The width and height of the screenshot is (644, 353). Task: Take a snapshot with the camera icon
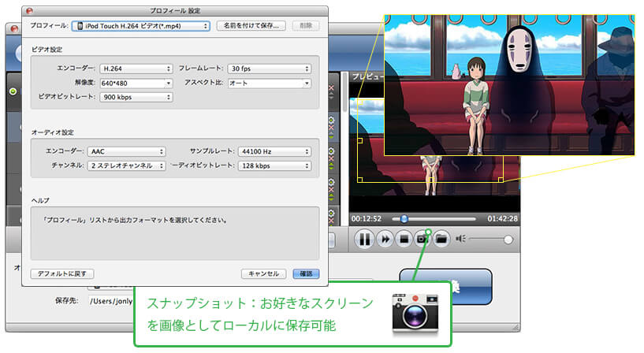pos(423,239)
